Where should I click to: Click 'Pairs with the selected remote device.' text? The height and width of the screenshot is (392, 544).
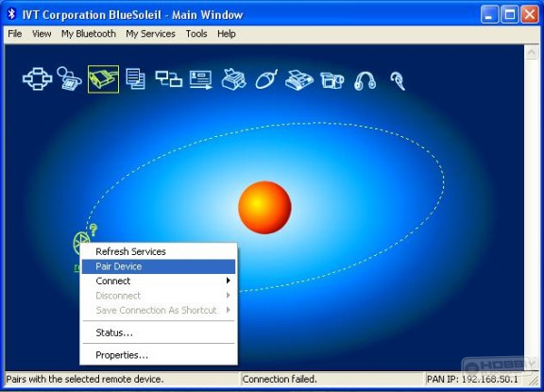coord(85,379)
